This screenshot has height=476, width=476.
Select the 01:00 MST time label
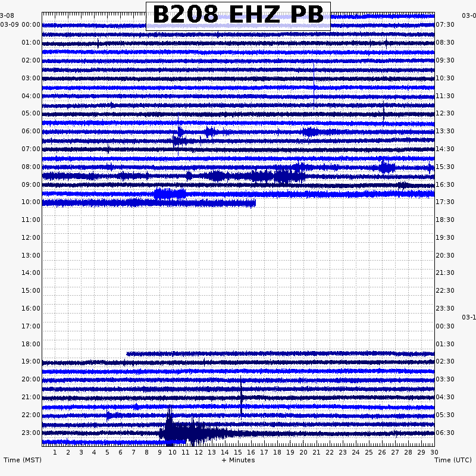[31, 42]
